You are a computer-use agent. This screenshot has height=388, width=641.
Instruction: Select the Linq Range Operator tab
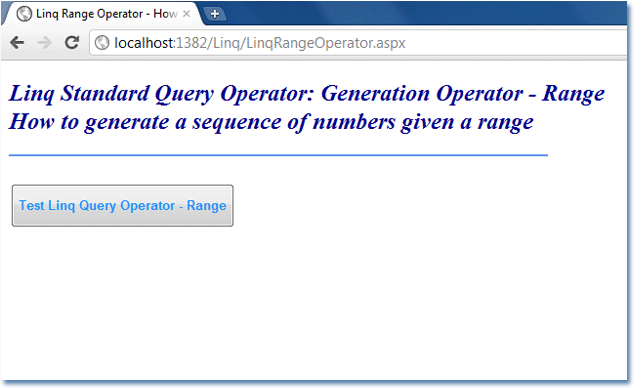(102, 14)
